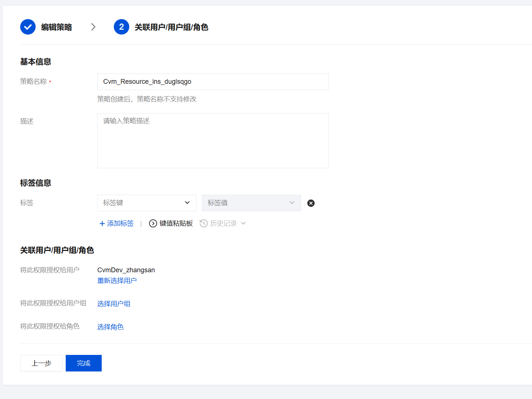The image size is (532, 399).
Task: Click the plus icon for 添加标签
Action: tap(102, 223)
